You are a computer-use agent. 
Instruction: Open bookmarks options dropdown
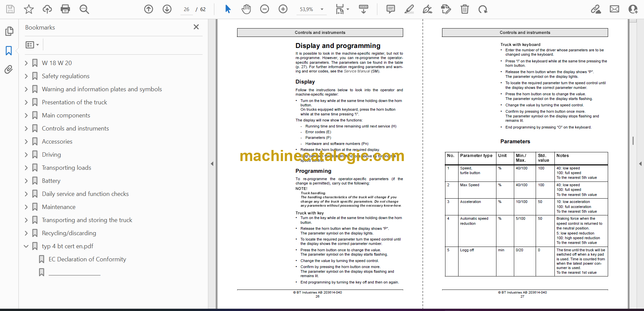(33, 45)
